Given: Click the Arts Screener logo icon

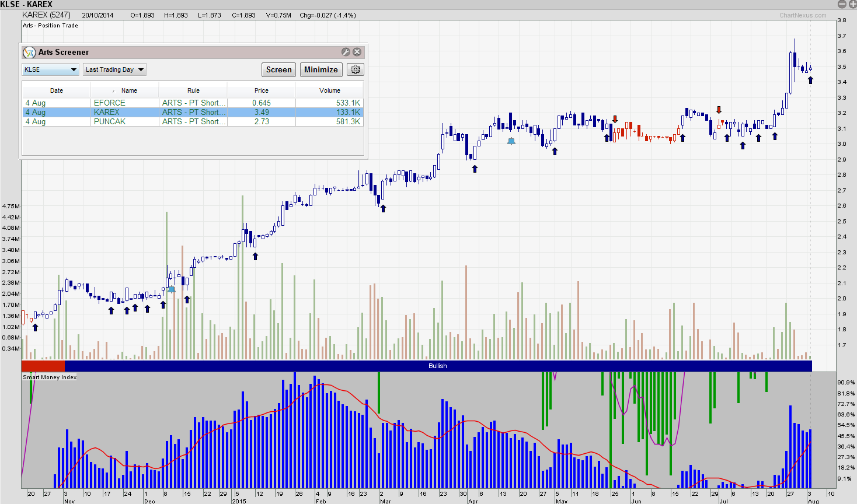Looking at the screenshot, I should (29, 52).
